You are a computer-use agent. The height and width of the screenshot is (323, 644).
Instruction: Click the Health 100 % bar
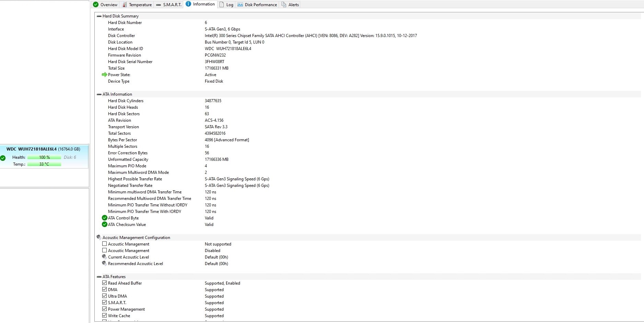tap(44, 157)
